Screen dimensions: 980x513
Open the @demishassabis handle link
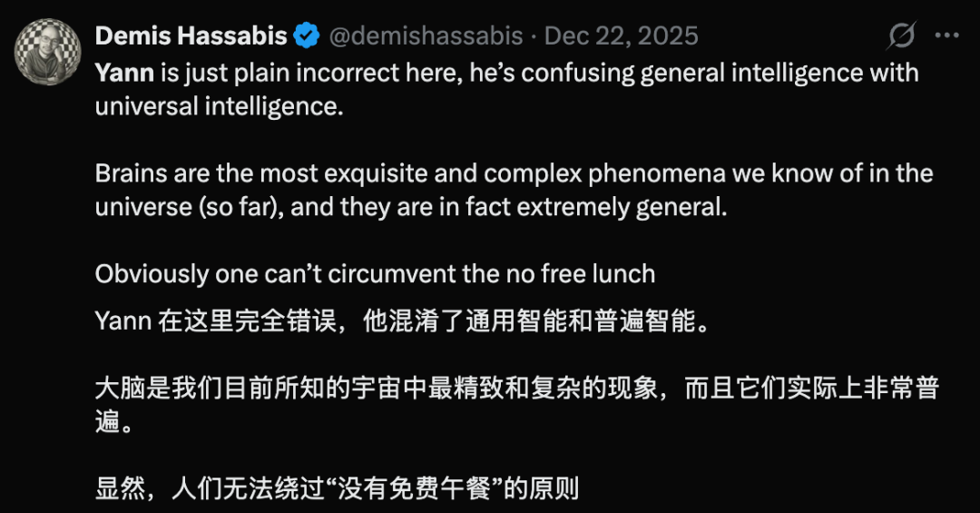425,36
